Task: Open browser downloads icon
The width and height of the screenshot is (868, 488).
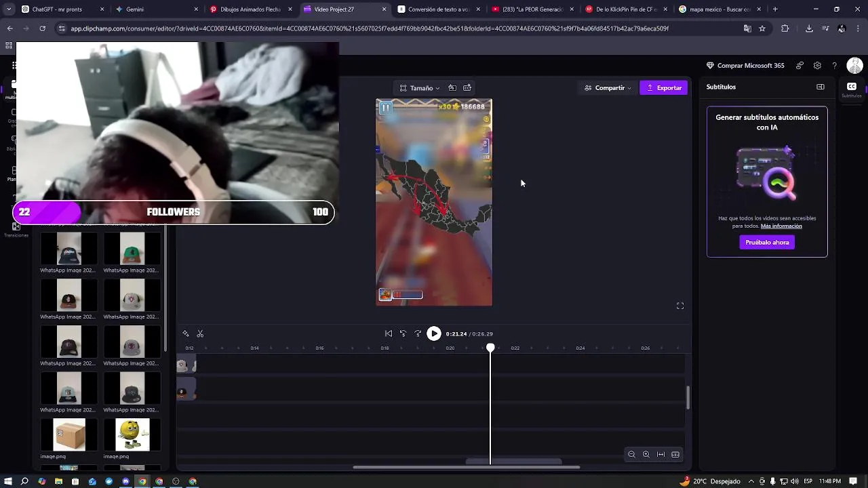Action: click(x=809, y=28)
